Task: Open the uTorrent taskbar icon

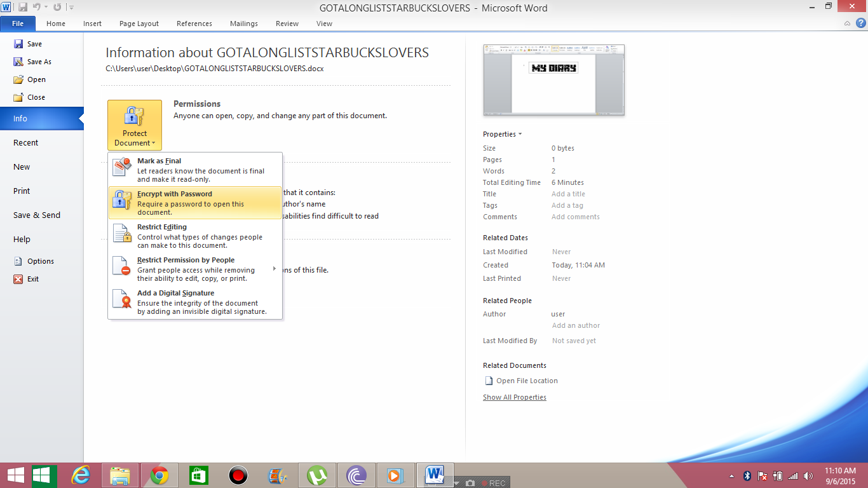Action: [317, 475]
